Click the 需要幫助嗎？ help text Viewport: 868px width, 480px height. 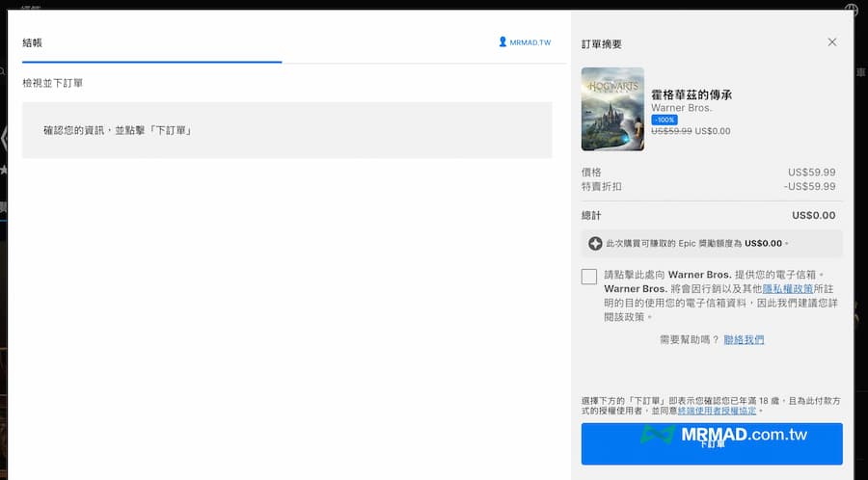[x=690, y=339]
